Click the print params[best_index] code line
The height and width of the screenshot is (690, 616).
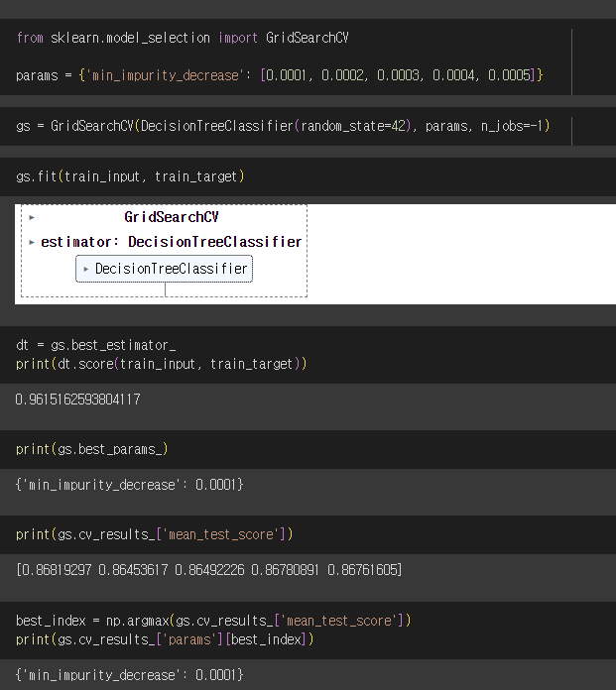[x=165, y=639]
